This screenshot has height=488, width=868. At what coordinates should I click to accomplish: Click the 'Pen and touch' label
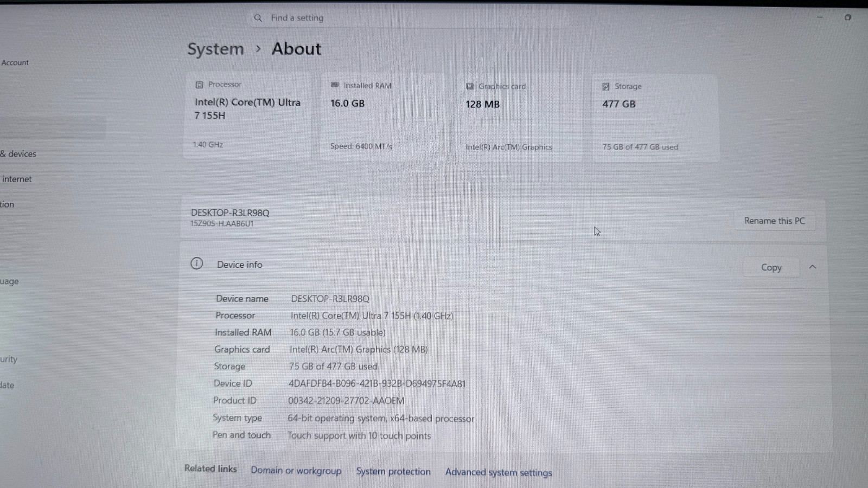tap(241, 435)
